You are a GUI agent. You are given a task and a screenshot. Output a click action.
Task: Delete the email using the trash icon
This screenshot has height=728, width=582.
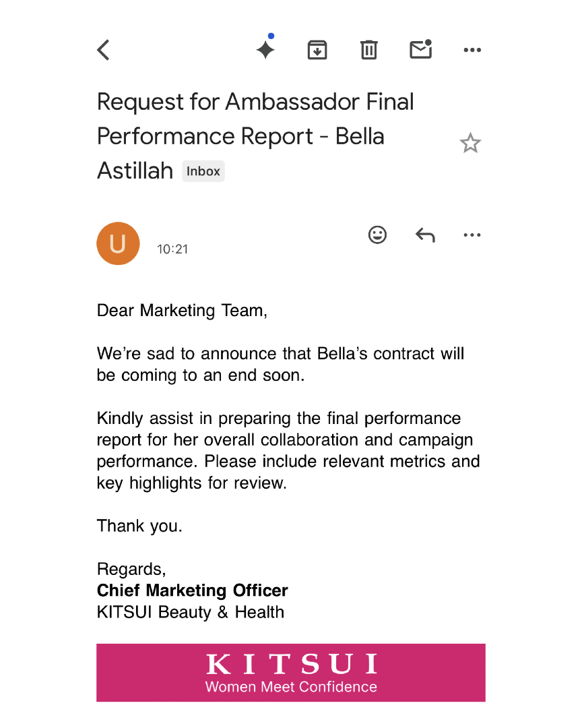tap(369, 50)
